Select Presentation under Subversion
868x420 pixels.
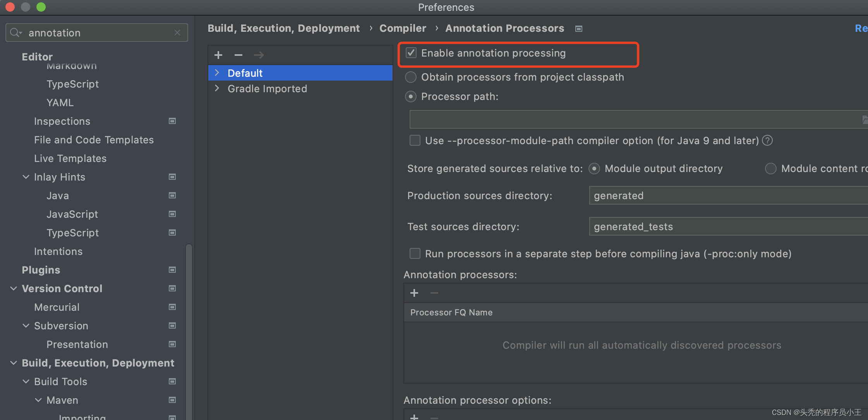click(77, 344)
